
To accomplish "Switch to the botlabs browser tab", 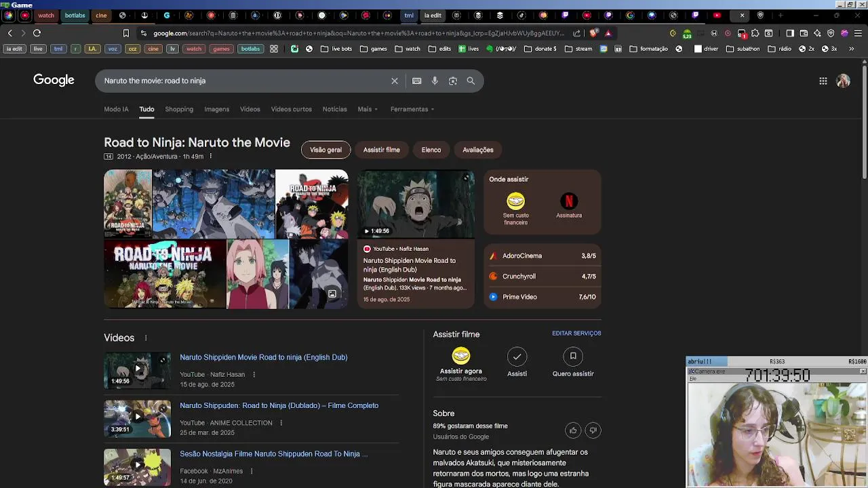I will [x=75, y=15].
